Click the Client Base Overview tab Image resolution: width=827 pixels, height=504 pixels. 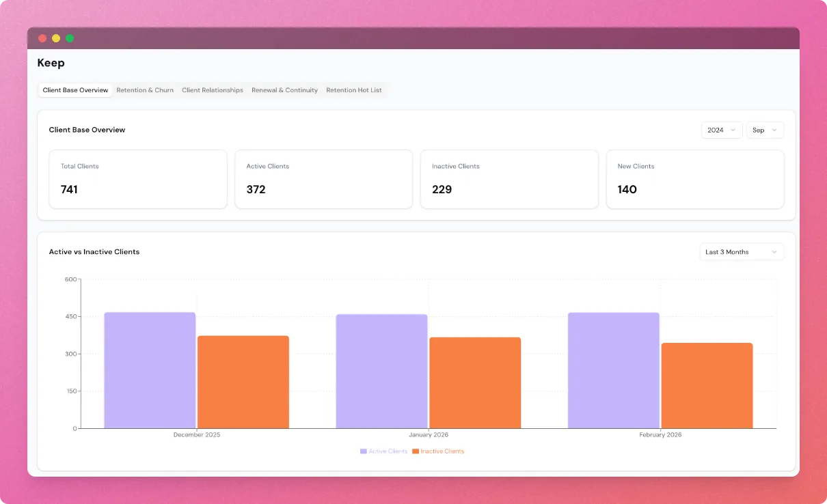coord(75,89)
